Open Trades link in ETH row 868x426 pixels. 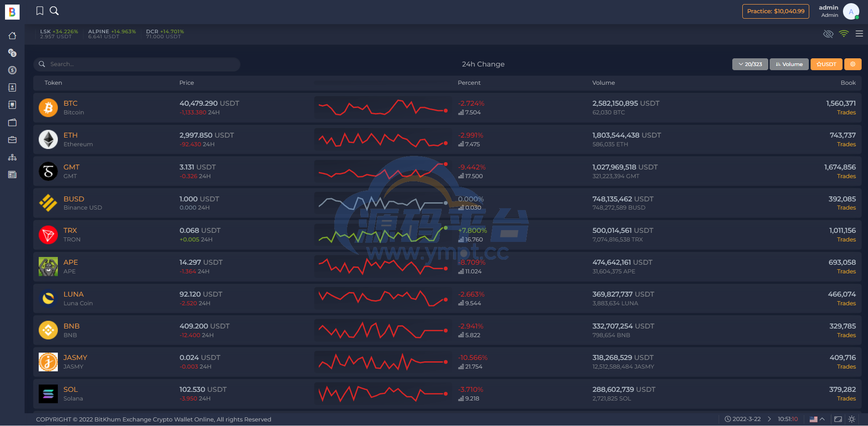click(846, 144)
